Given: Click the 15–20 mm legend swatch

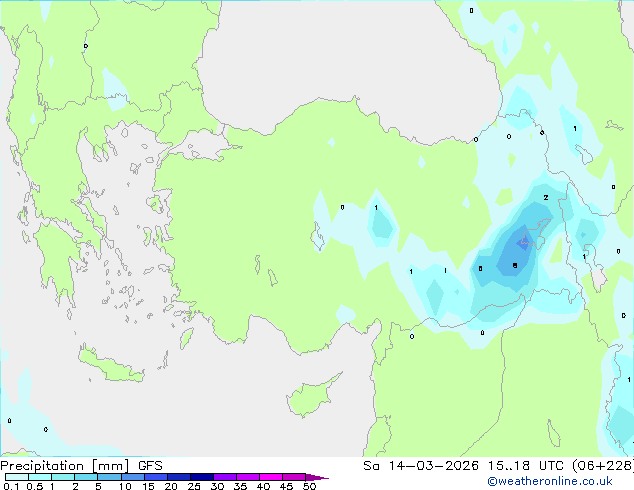Looking at the screenshot, I should (x=155, y=477).
